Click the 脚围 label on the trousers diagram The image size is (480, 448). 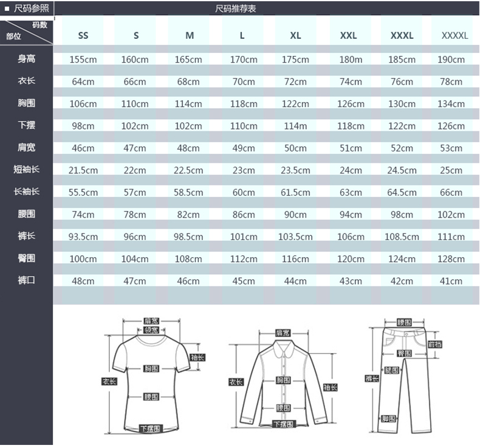(389, 418)
